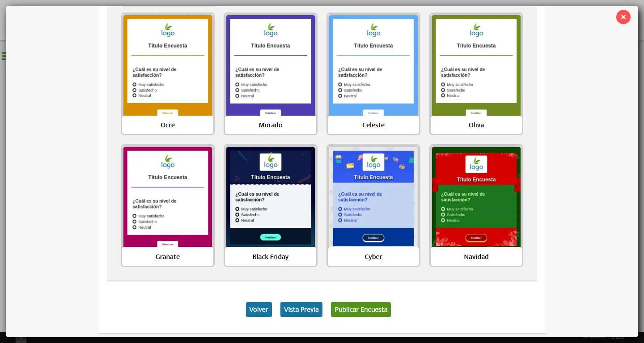Choose the Granate theme preview image
Image resolution: width=644 pixels, height=343 pixels.
point(168,197)
